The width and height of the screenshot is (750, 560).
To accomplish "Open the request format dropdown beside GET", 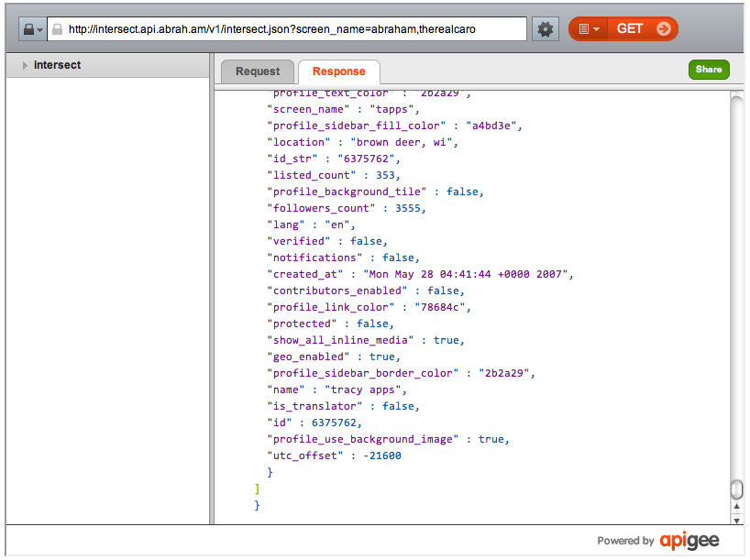I will [x=589, y=29].
